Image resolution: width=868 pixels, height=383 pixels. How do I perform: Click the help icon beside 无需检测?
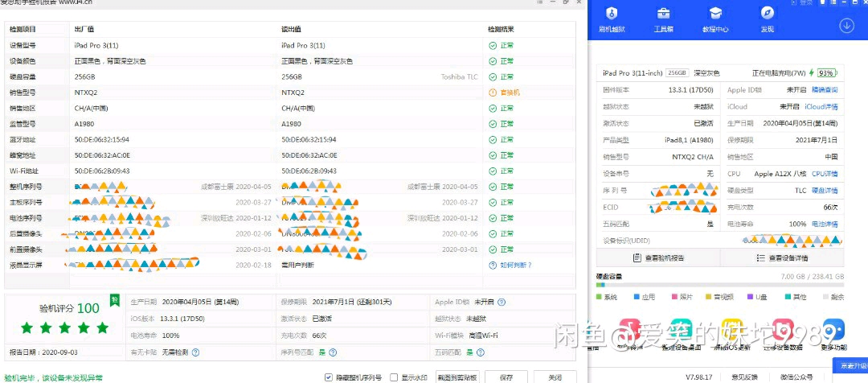pyautogui.click(x=195, y=352)
